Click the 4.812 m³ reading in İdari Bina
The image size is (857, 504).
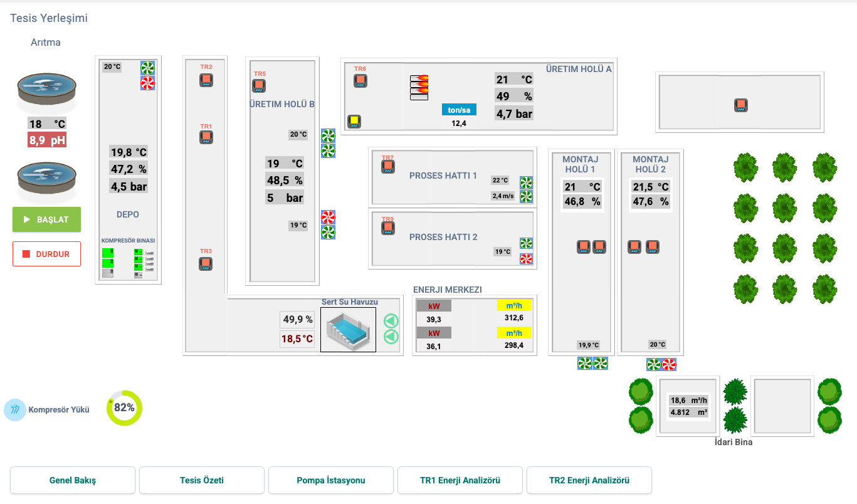point(689,412)
